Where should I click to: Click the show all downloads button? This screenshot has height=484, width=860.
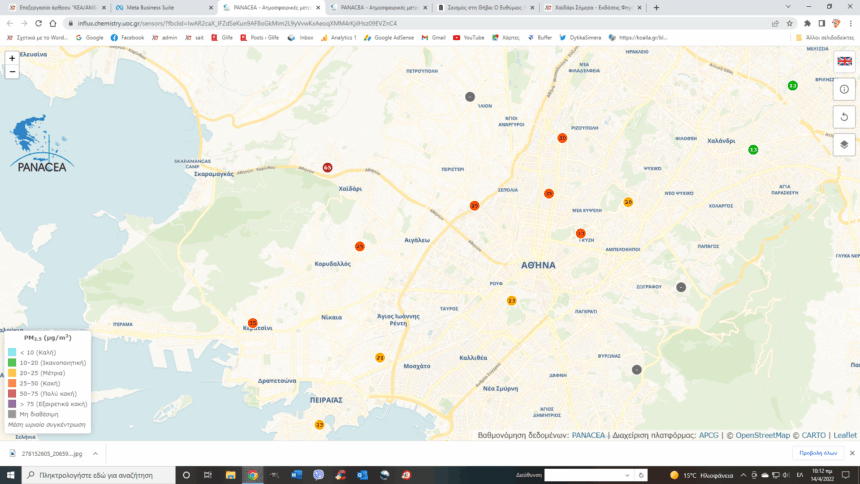815,453
